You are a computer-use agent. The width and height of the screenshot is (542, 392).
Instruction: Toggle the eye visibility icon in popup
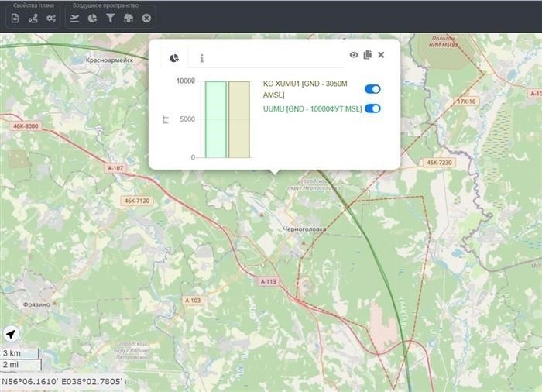click(354, 55)
